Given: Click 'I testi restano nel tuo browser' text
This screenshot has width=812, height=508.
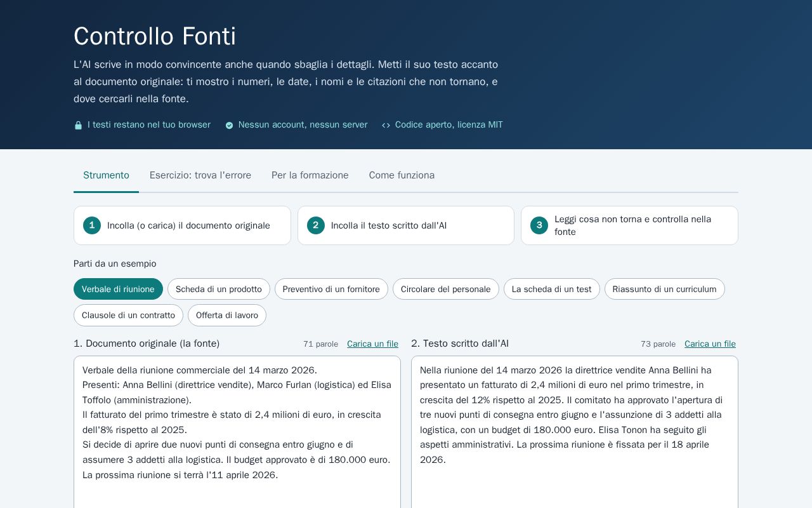Looking at the screenshot, I should click(149, 125).
